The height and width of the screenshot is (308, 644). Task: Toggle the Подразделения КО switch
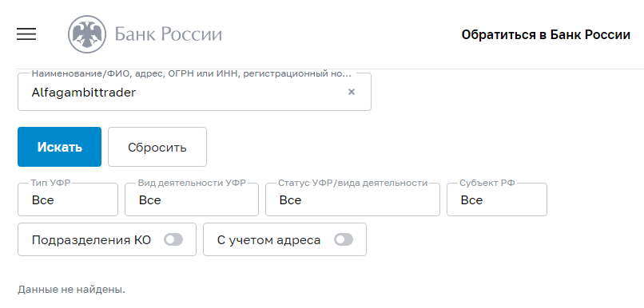pyautogui.click(x=173, y=240)
